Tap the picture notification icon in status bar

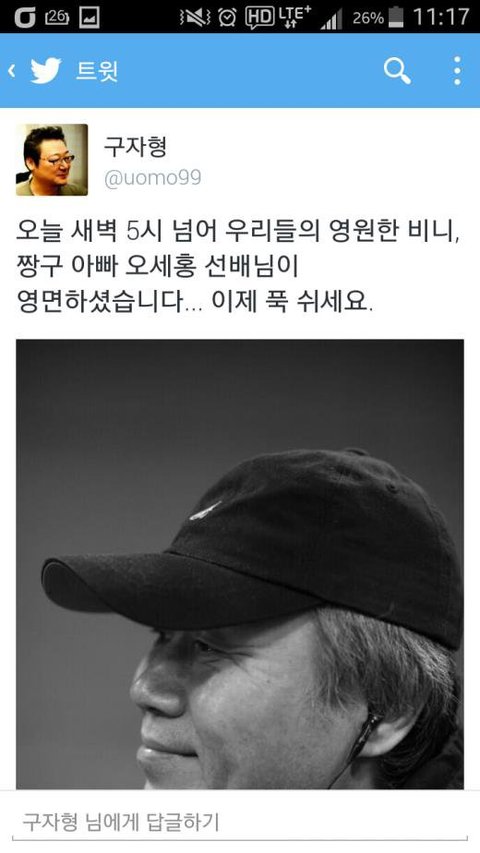click(89, 17)
